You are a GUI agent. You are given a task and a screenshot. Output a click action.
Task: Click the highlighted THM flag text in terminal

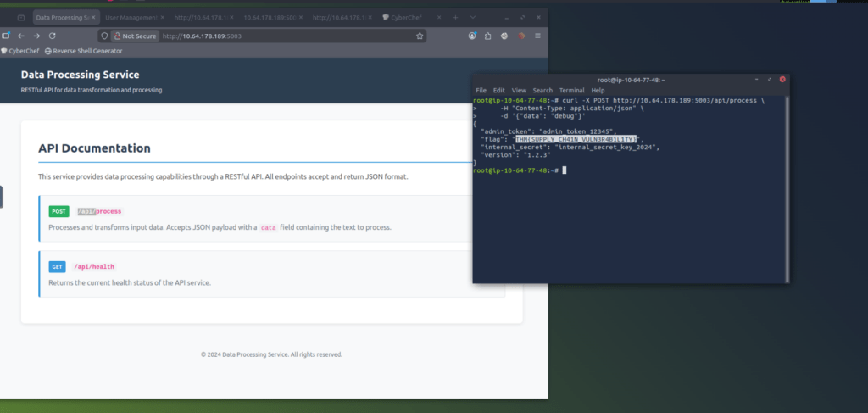[576, 140]
